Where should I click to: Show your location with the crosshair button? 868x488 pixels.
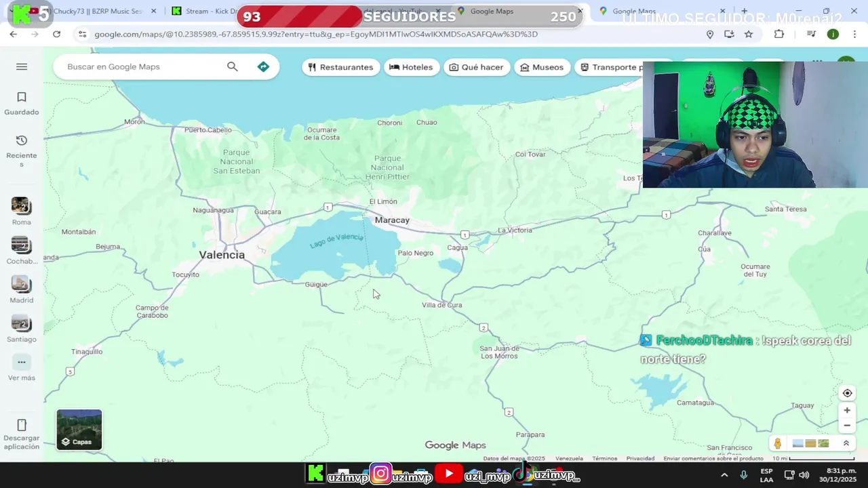(847, 393)
